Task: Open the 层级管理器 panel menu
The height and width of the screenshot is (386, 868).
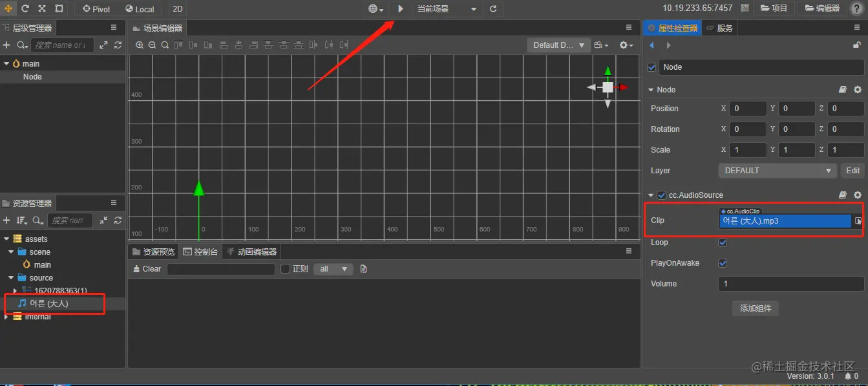Action: click(x=114, y=28)
